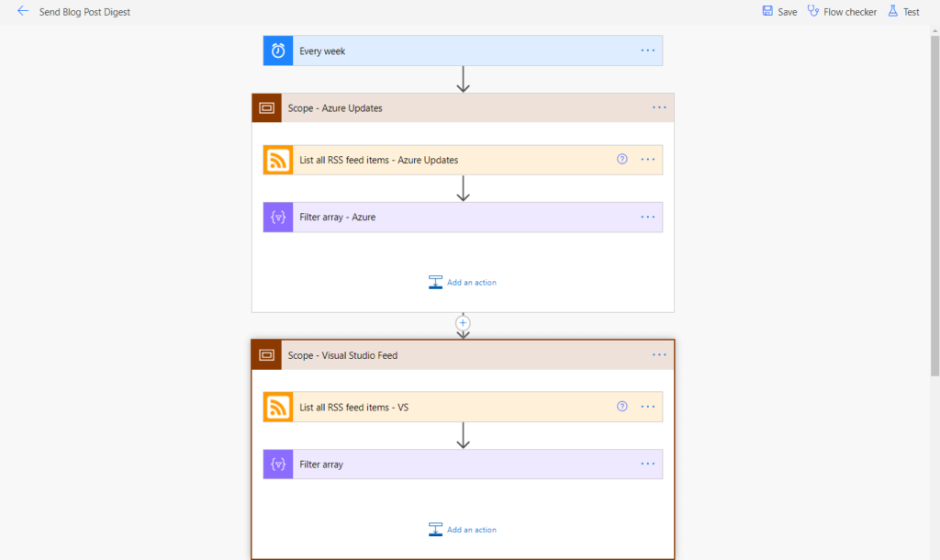
Task: Go back using the left arrow icon
Action: click(x=23, y=11)
